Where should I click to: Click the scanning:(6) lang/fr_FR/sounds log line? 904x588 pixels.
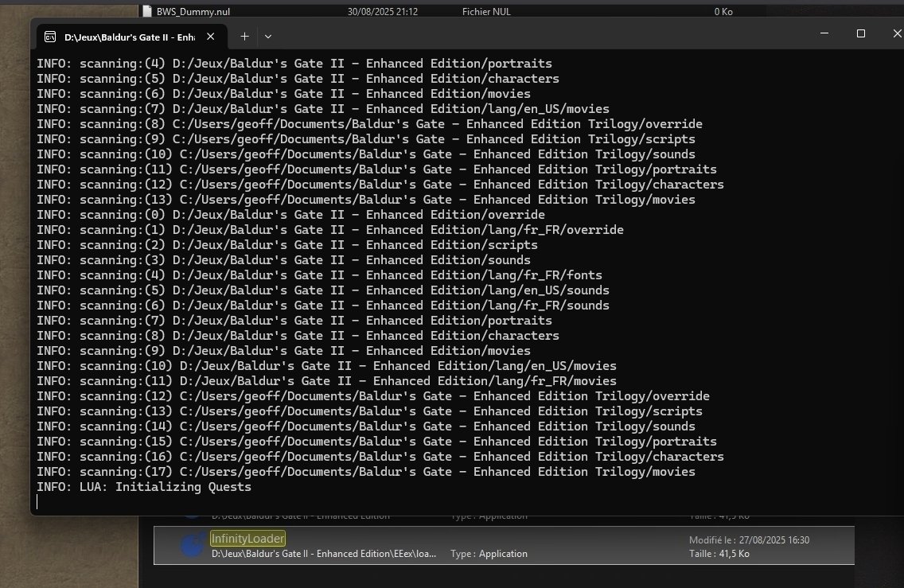point(323,305)
